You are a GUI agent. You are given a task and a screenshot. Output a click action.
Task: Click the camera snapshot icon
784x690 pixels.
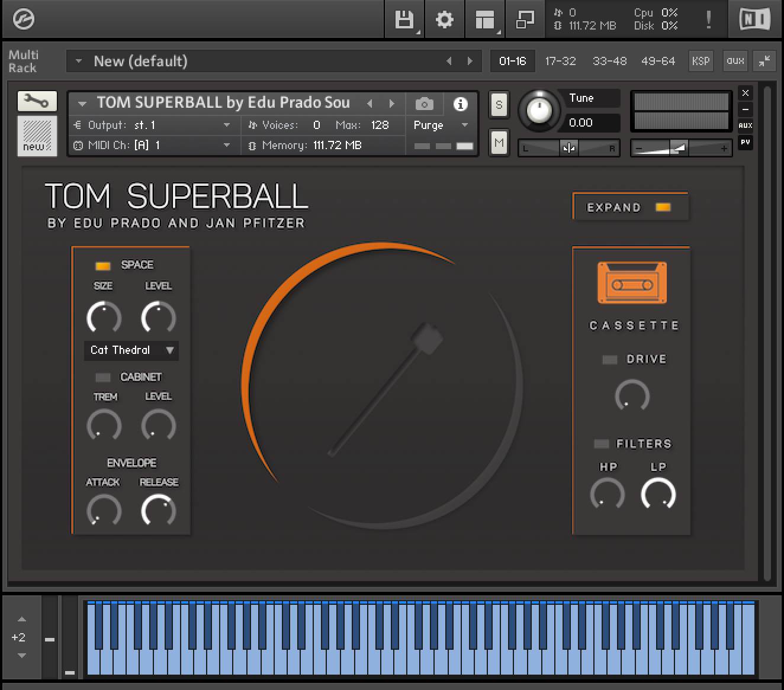424,104
